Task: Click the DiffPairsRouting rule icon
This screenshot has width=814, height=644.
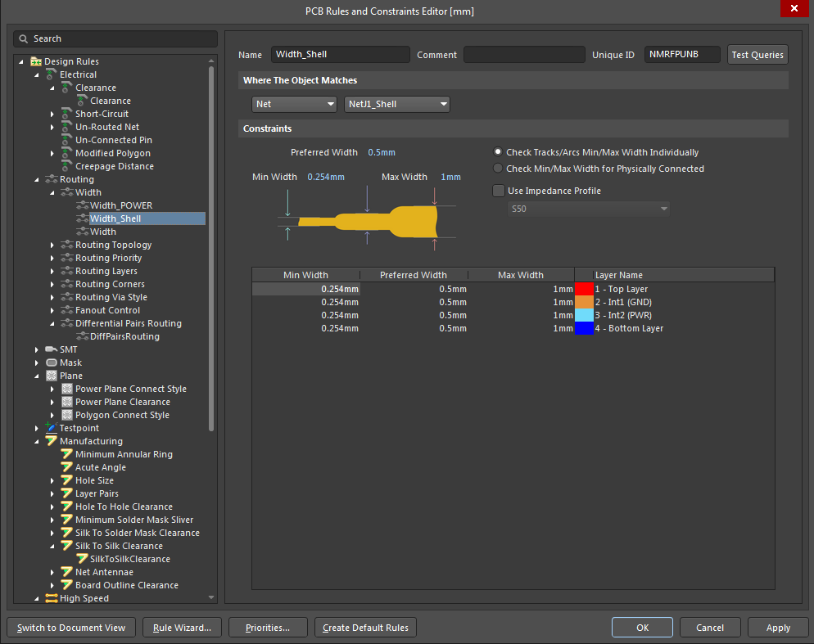Action: click(81, 336)
